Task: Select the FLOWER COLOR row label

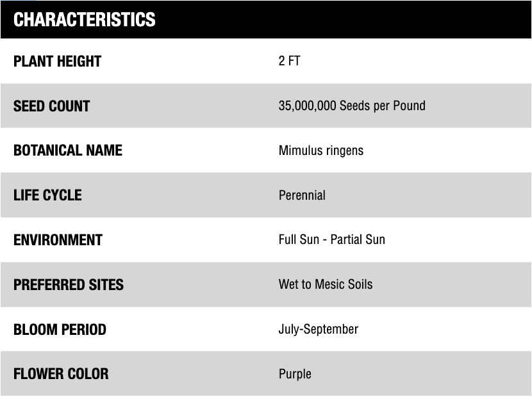Action: coord(61,373)
